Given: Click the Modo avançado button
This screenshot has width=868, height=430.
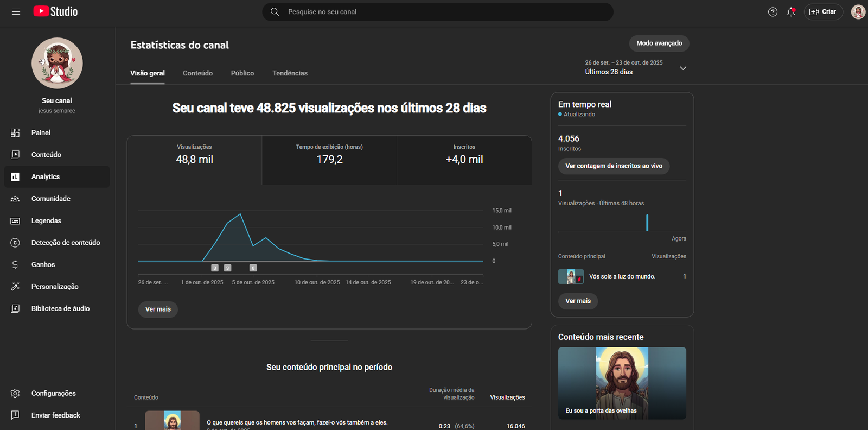Looking at the screenshot, I should [659, 43].
